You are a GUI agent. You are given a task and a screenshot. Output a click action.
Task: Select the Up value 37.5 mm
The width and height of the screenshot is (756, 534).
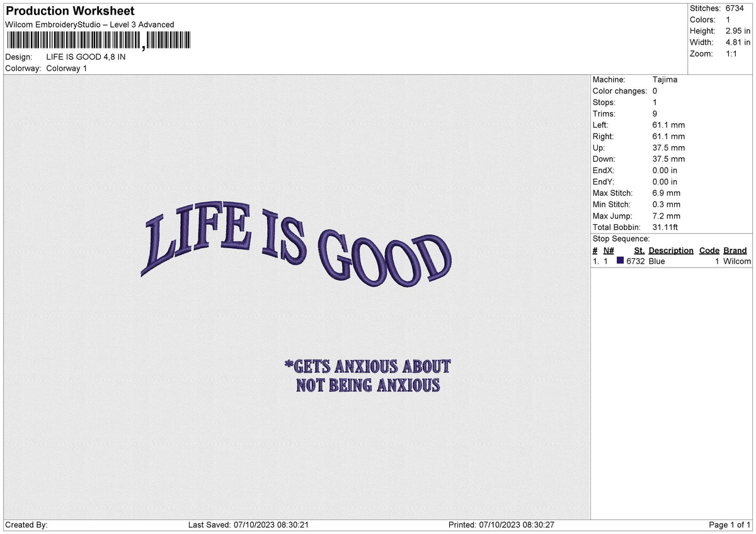tap(668, 147)
